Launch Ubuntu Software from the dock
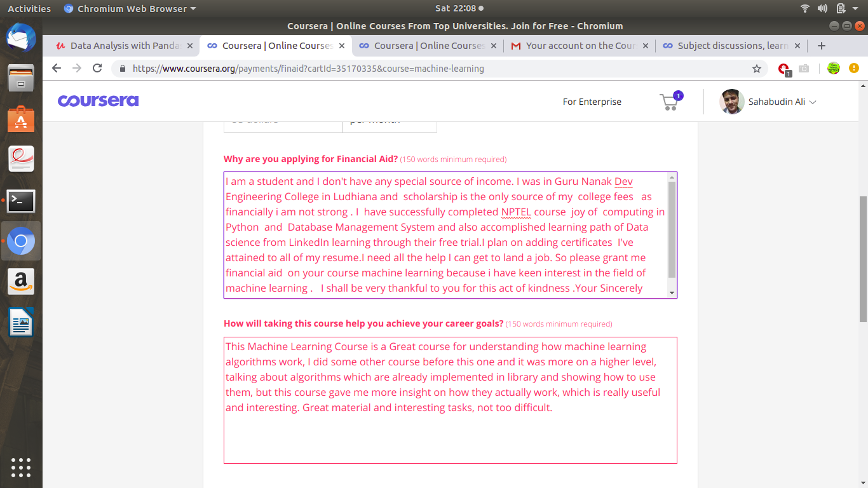 pyautogui.click(x=21, y=119)
